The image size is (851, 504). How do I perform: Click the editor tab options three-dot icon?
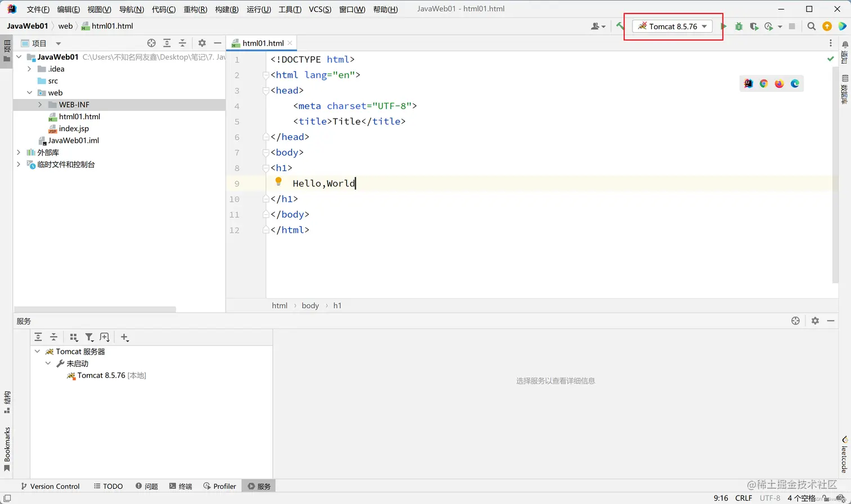point(830,43)
